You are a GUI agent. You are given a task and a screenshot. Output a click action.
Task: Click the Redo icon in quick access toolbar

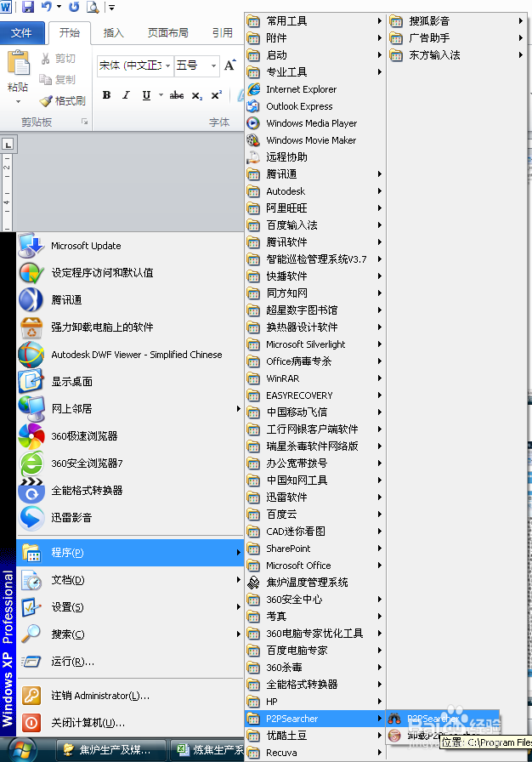point(74,7)
